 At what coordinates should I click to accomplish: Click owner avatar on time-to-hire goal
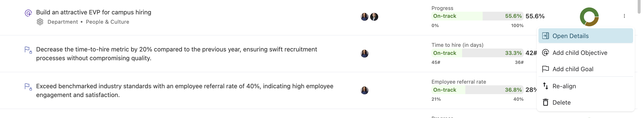point(364,53)
